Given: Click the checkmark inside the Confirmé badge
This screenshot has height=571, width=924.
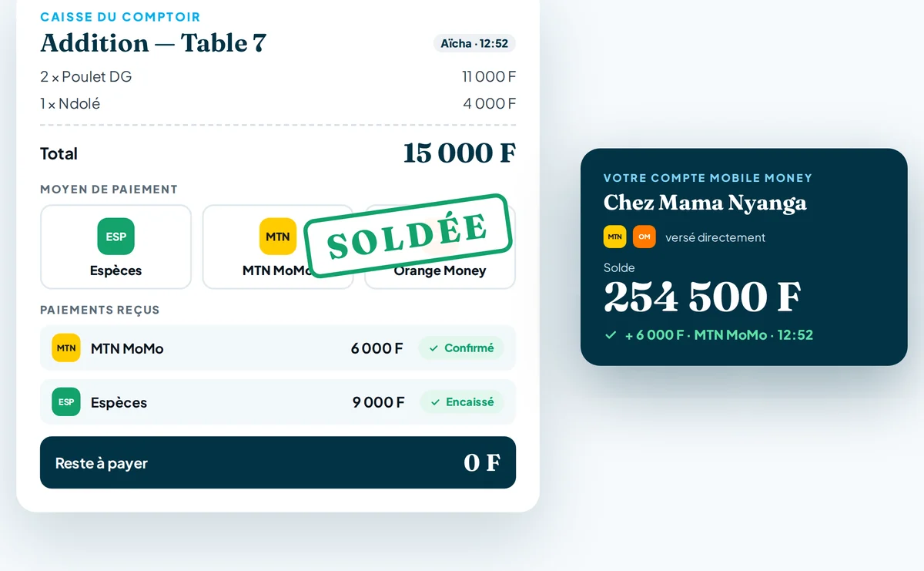Looking at the screenshot, I should [434, 348].
